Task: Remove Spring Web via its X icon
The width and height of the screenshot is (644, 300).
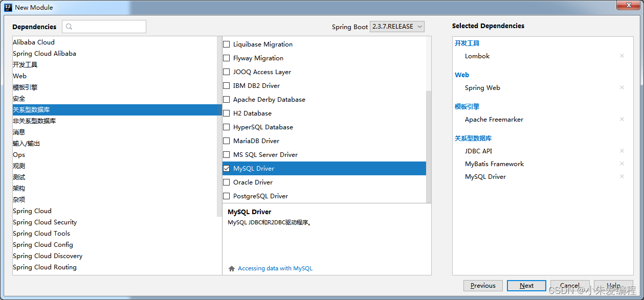Action: 622,87
